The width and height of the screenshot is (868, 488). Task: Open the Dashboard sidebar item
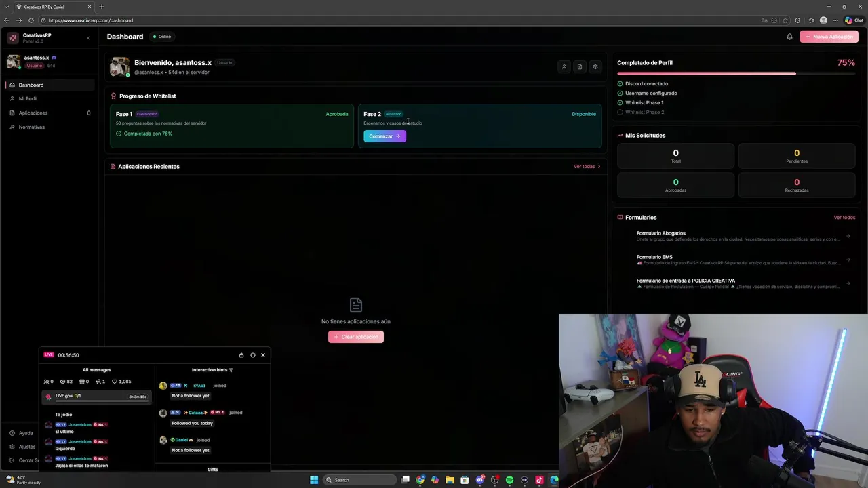(49, 85)
